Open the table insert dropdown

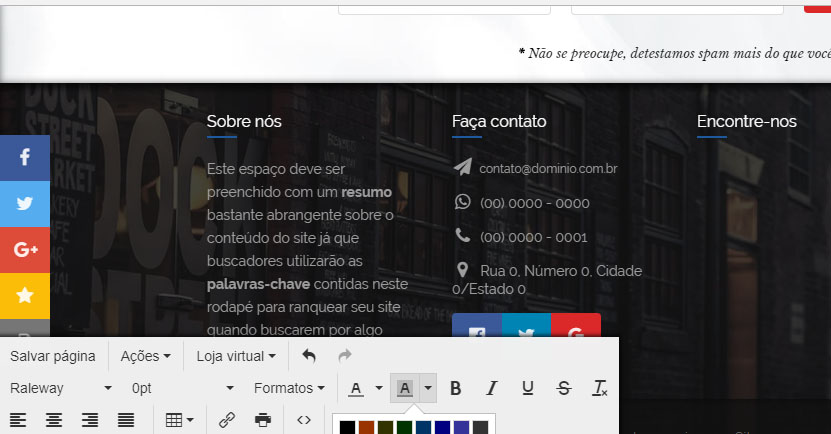tap(180, 420)
